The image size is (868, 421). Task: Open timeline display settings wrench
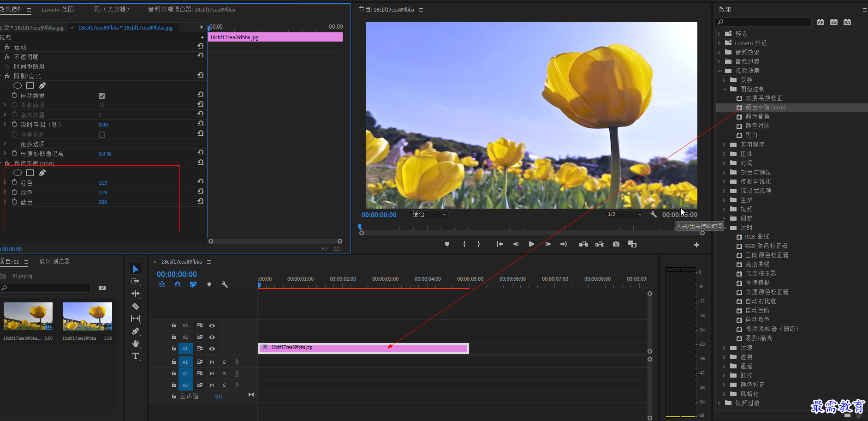click(225, 284)
